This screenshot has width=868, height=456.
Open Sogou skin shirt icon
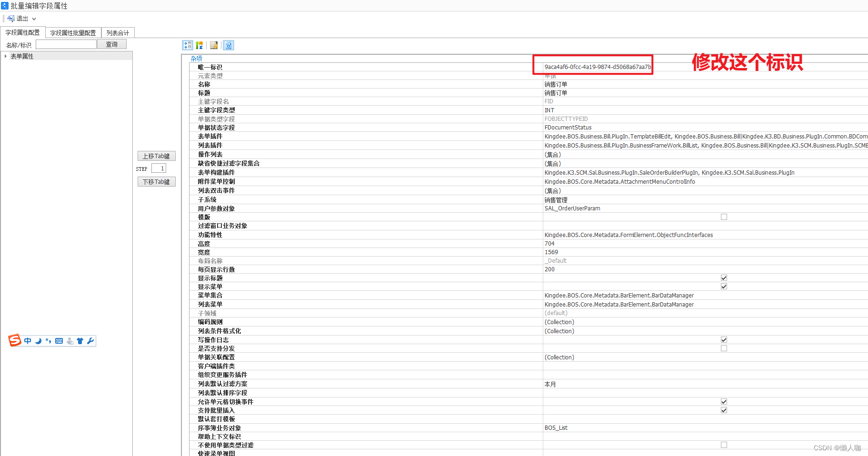80,341
